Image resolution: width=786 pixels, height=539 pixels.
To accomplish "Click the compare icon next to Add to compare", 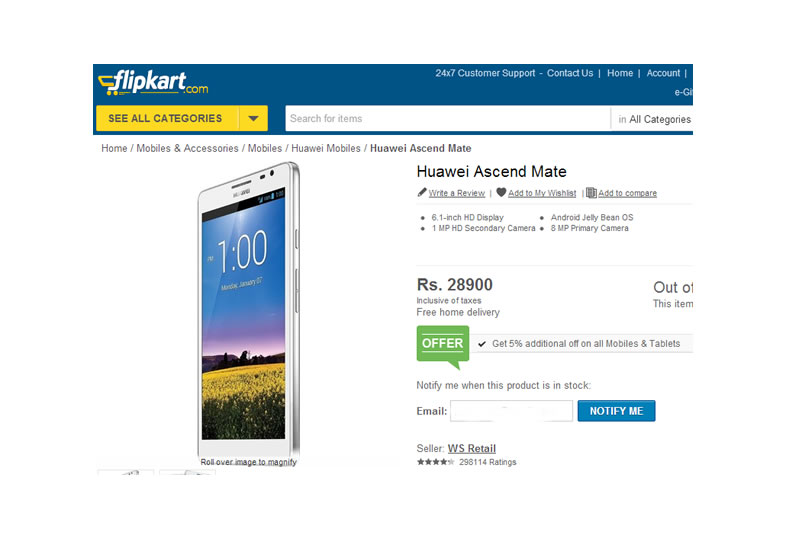I will click(x=592, y=193).
